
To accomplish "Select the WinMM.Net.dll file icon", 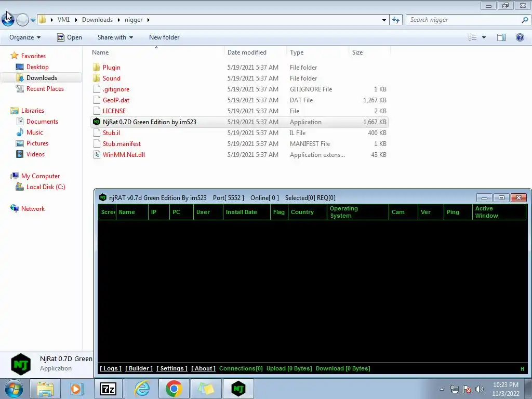I will coord(96,155).
